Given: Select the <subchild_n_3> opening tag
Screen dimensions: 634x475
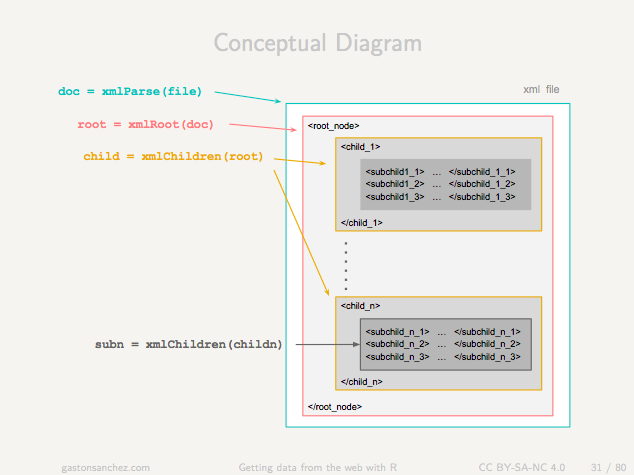Looking at the screenshot, I should [x=397, y=357].
